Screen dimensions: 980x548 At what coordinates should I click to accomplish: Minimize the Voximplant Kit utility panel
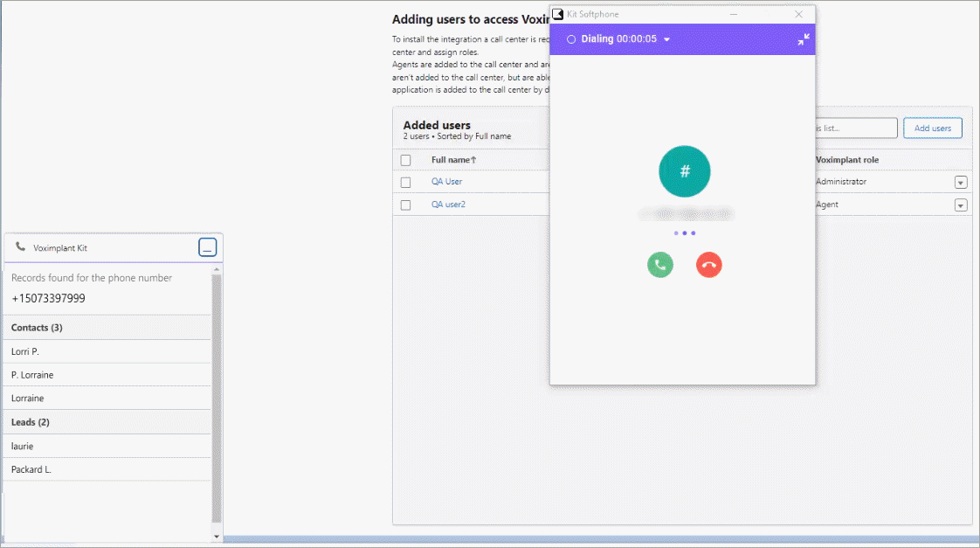[208, 247]
